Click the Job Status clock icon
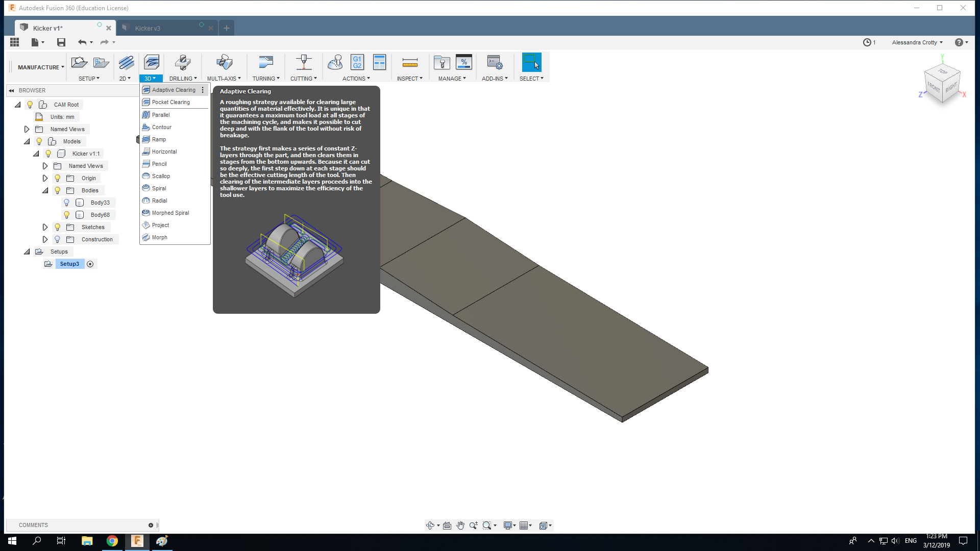This screenshot has height=551, width=980. tap(867, 42)
